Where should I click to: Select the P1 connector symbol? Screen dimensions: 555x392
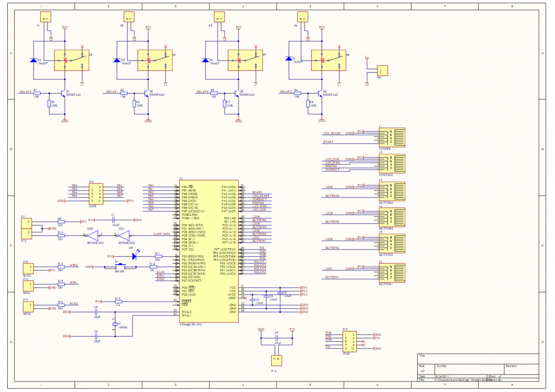(x=46, y=17)
